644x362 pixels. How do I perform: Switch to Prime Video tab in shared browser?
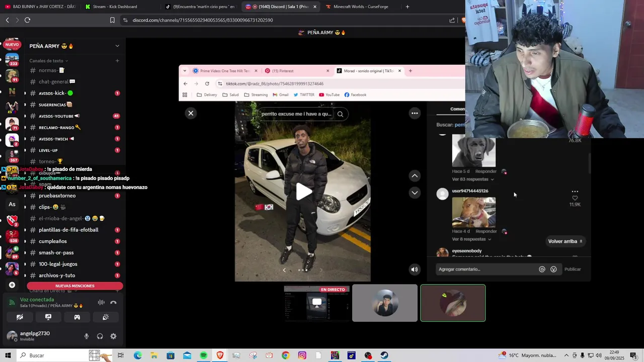pyautogui.click(x=225, y=71)
